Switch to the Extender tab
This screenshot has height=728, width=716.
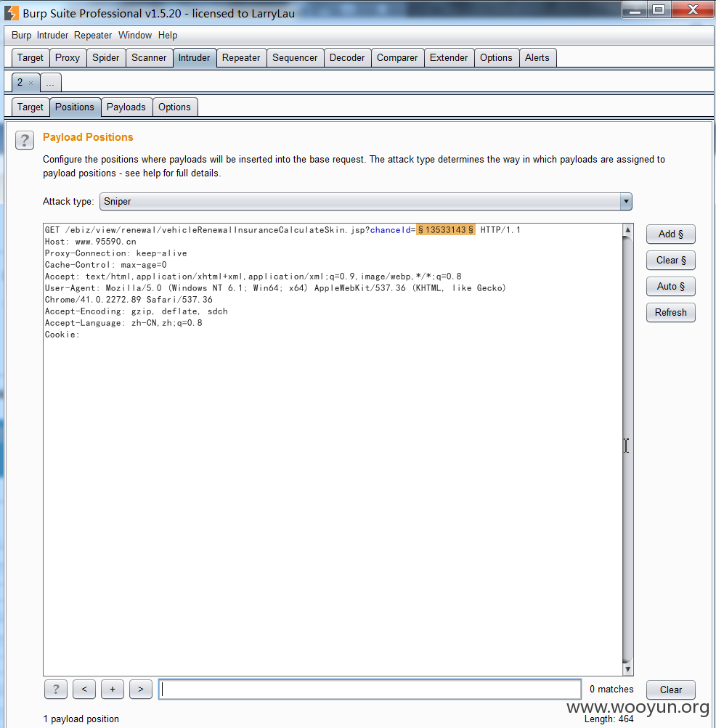coord(449,57)
